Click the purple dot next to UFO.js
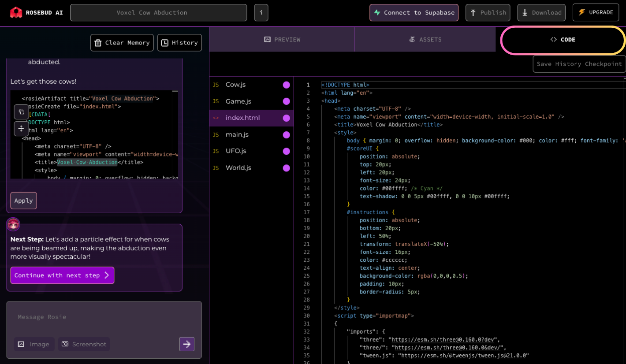The width and height of the screenshot is (626, 364). [287, 151]
